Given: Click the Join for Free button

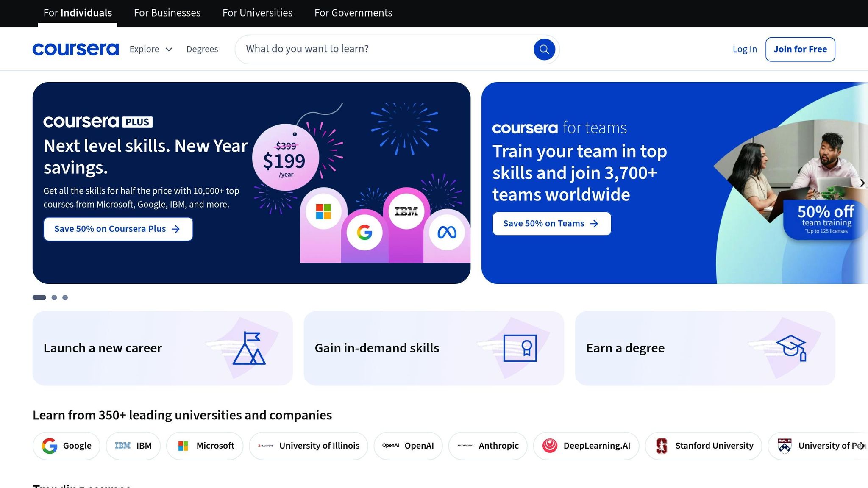Looking at the screenshot, I should [x=800, y=49].
